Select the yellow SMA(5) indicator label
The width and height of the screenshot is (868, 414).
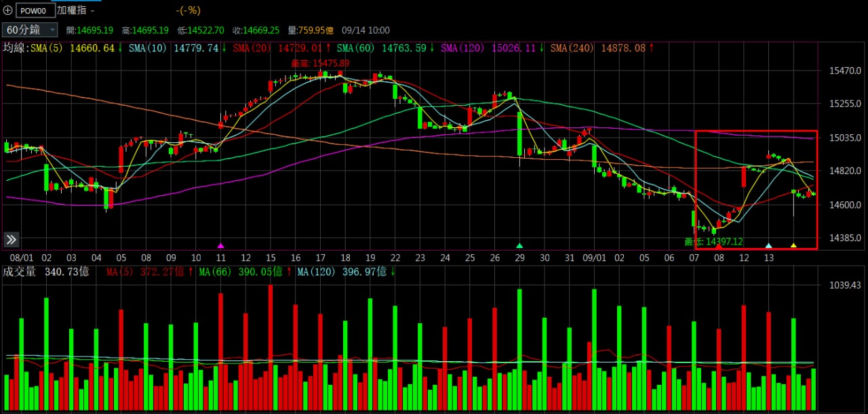[49, 48]
